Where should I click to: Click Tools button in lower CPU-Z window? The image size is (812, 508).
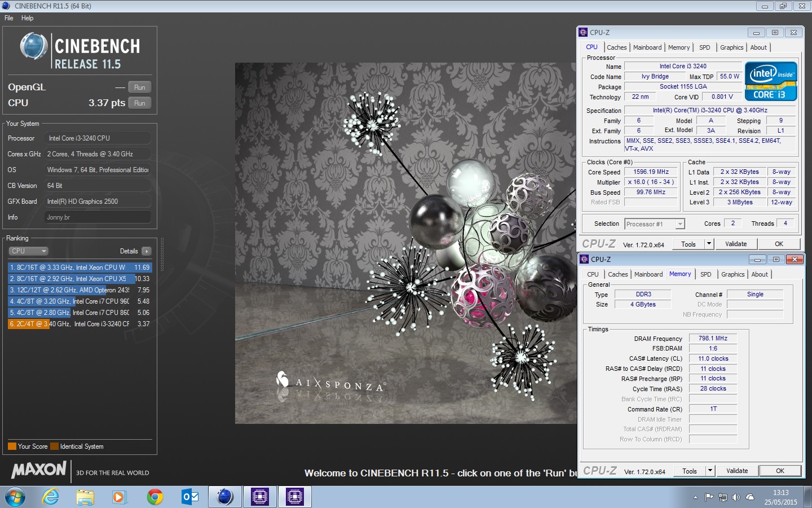(x=690, y=471)
